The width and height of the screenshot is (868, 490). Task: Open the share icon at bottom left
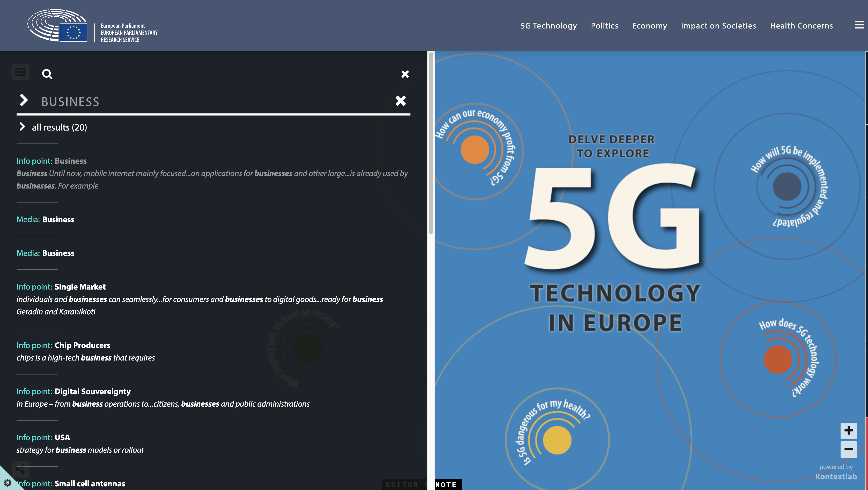[x=20, y=469]
